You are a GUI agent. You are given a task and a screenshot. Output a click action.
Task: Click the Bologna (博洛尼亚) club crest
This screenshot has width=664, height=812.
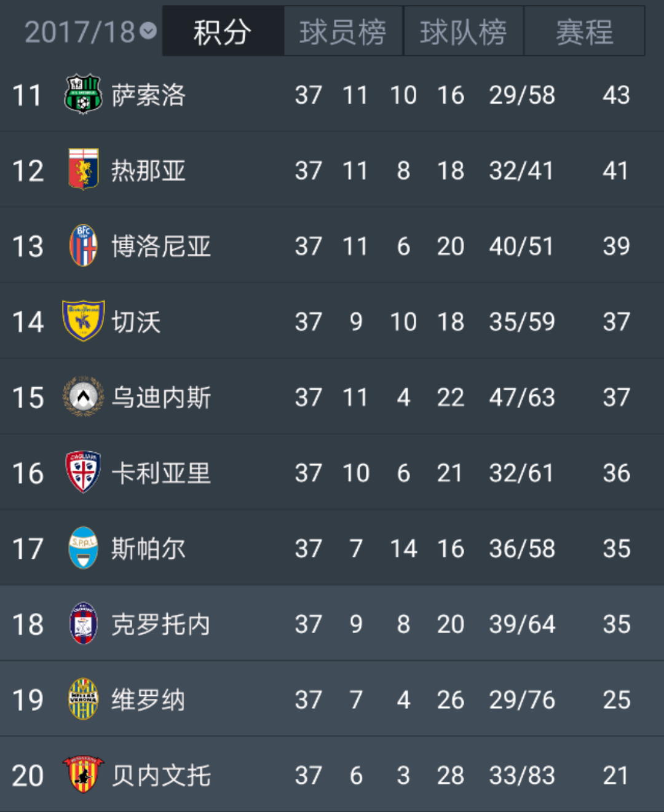click(83, 245)
